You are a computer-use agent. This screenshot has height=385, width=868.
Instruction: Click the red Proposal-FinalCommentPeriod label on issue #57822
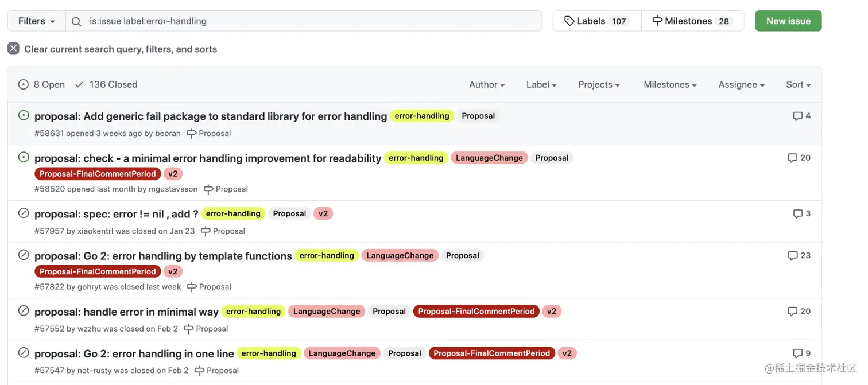click(x=98, y=271)
